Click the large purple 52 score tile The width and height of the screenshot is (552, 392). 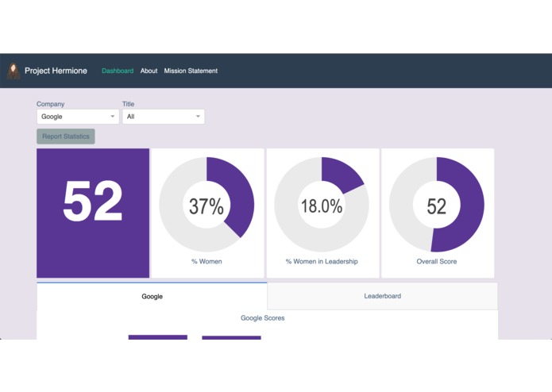(93, 213)
